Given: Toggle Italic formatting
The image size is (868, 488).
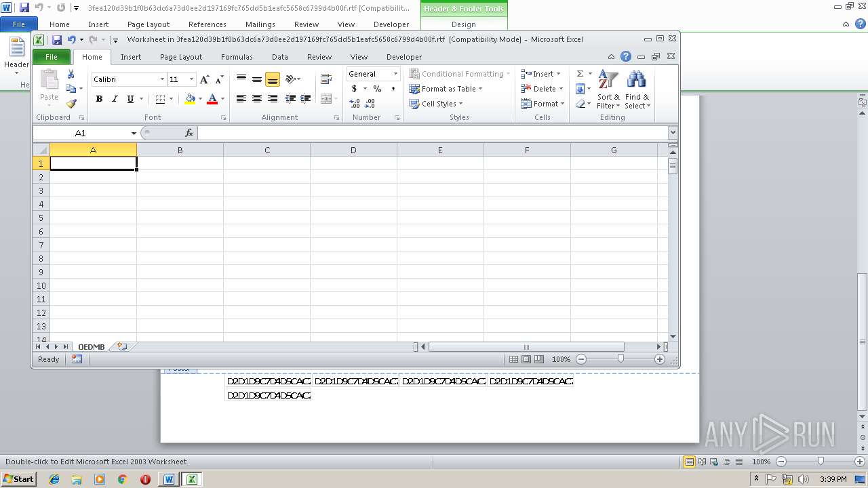Looking at the screenshot, I should click(x=115, y=99).
